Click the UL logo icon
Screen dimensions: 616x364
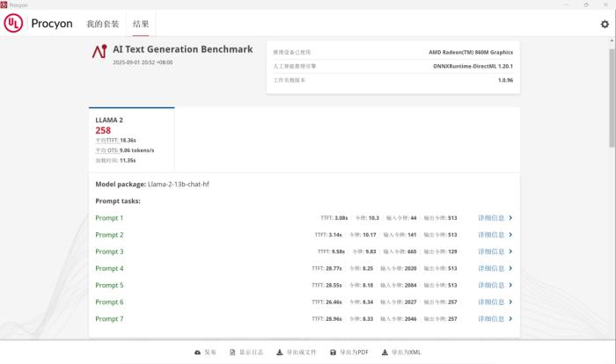tap(13, 23)
